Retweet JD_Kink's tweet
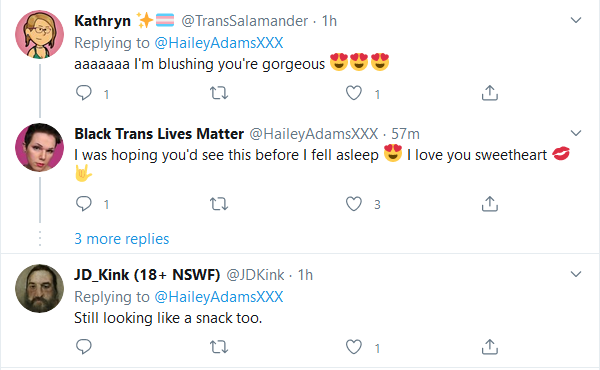600x370 pixels. (219, 347)
